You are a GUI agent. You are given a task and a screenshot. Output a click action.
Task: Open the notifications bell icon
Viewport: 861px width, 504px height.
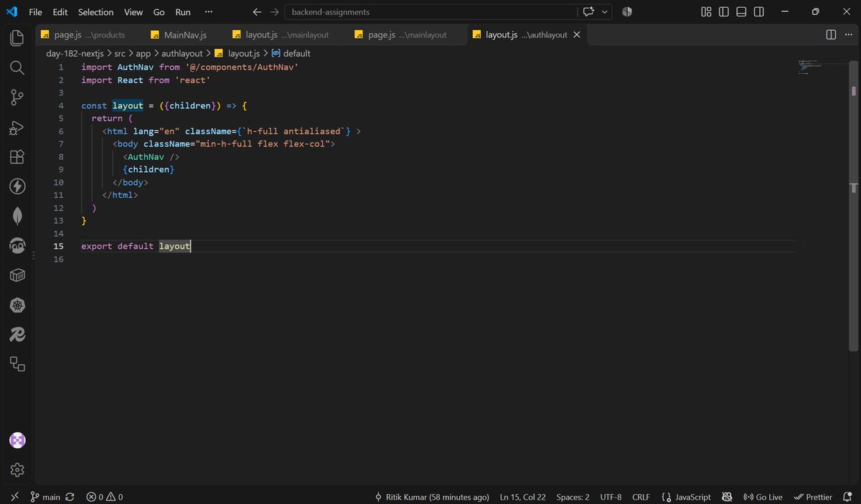point(847,497)
